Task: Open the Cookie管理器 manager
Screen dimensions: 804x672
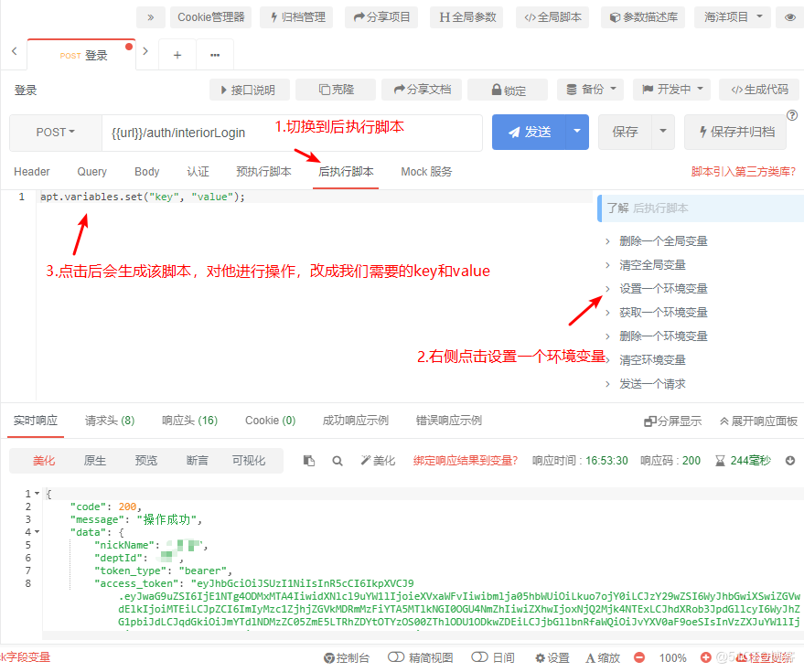Action: 210,17
